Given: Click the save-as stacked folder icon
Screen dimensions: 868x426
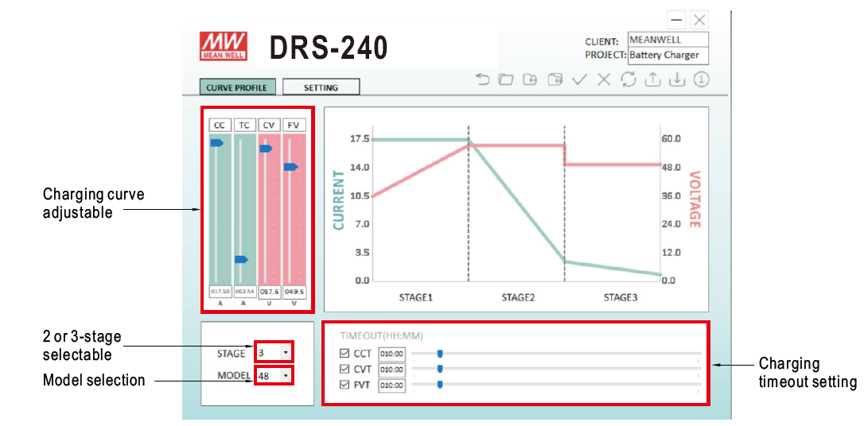Looking at the screenshot, I should [x=555, y=79].
